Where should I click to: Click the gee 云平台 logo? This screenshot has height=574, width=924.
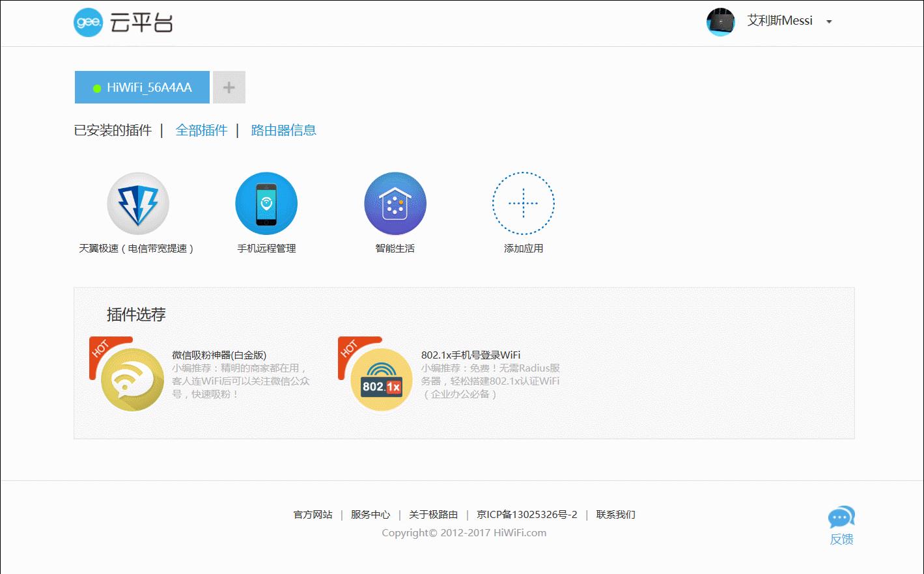click(123, 22)
